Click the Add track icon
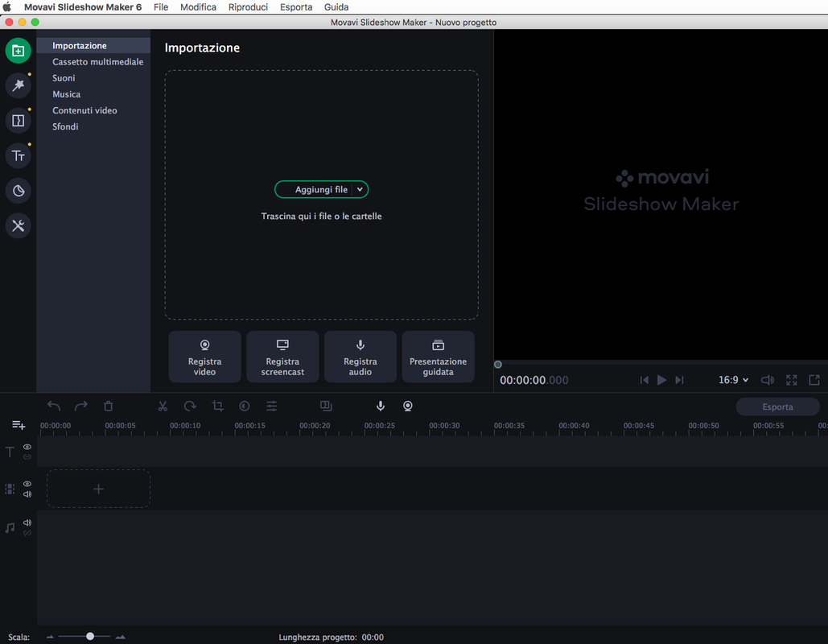The image size is (828, 644). pyautogui.click(x=19, y=425)
